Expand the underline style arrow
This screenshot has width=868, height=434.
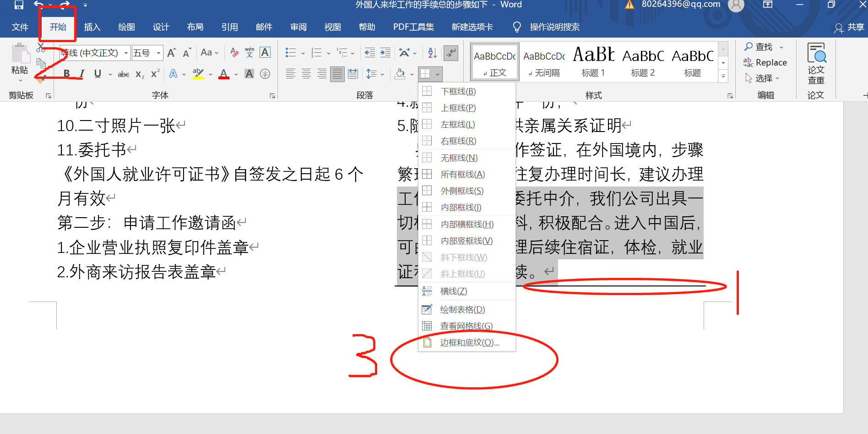pyautogui.click(x=110, y=74)
